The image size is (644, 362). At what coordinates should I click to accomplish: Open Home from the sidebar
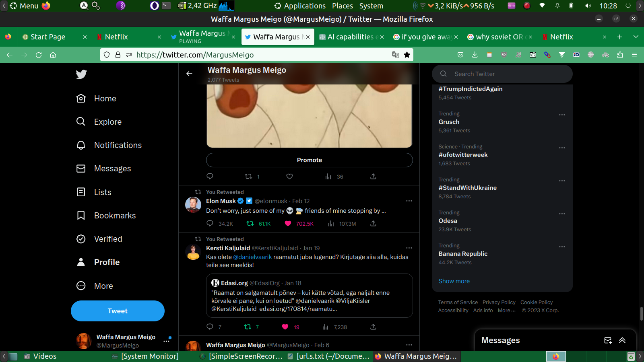(97, 99)
